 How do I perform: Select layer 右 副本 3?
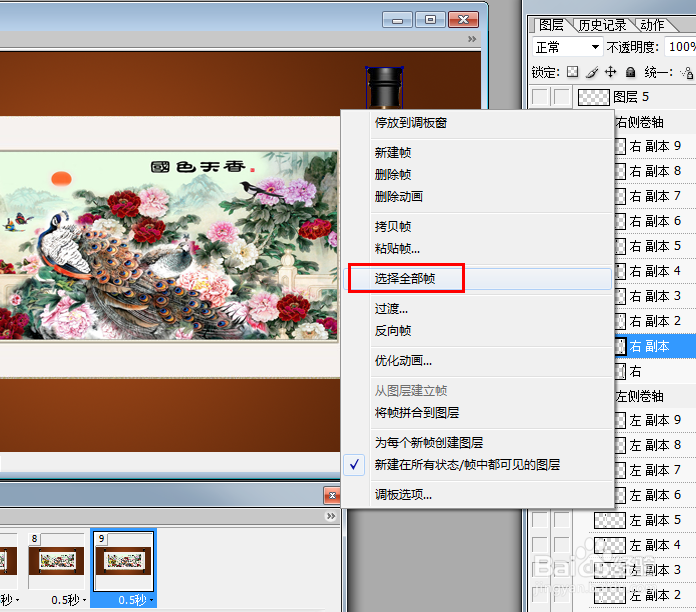point(655,296)
